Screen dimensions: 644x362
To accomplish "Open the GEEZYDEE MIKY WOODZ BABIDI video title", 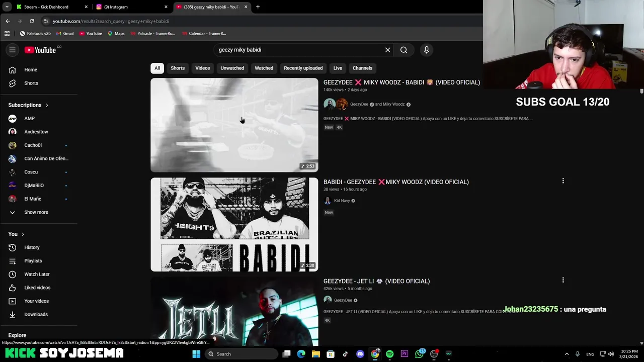I will (401, 82).
